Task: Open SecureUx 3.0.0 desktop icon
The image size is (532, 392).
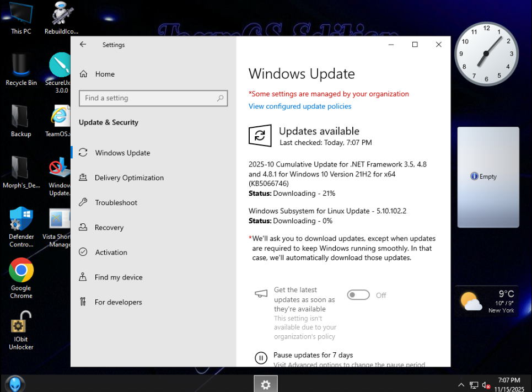Action: click(60, 73)
